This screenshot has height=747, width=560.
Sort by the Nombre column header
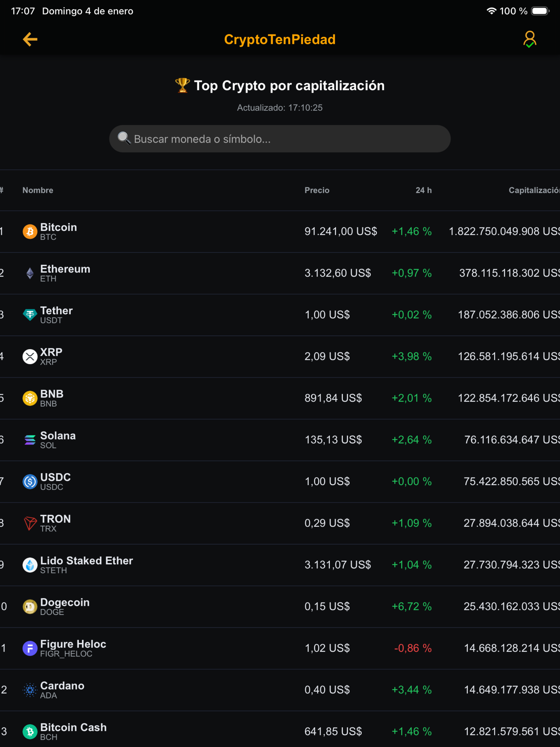coord(38,190)
